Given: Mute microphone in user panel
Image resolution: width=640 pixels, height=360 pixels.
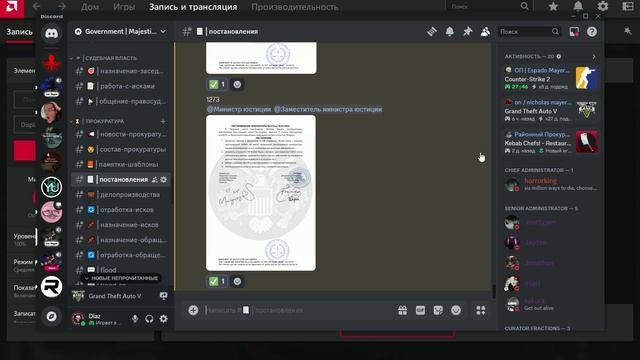Looking at the screenshot, I should pyautogui.click(x=135, y=319).
